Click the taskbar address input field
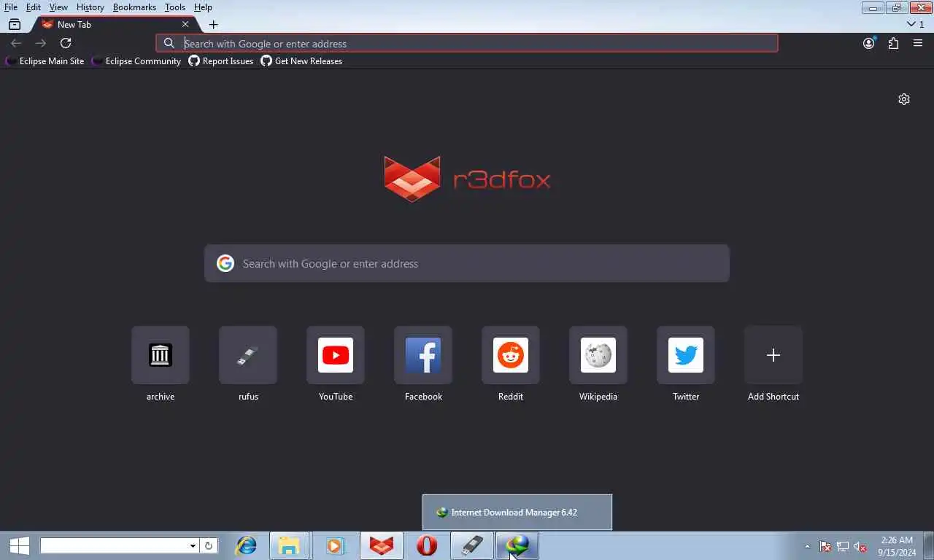Viewport: 934px width, 560px height. 114,545
